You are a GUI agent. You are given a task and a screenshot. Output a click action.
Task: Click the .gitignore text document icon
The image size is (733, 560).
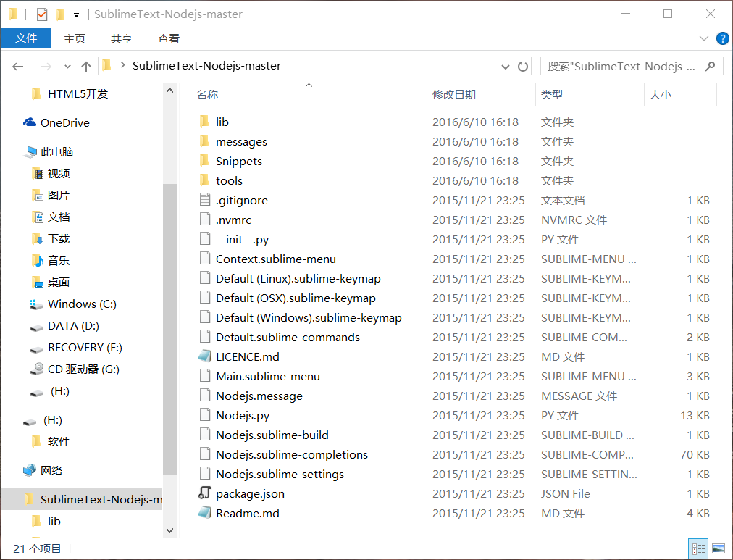click(205, 200)
